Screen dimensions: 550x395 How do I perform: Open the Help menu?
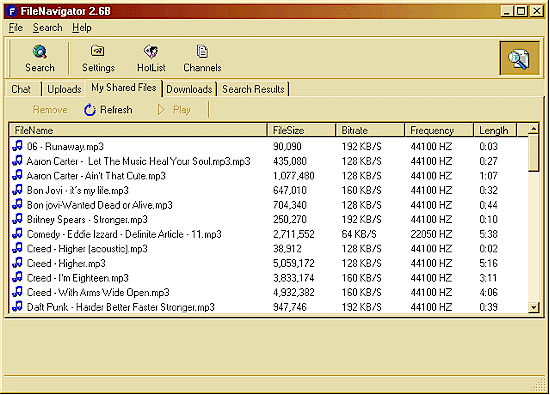[82, 28]
